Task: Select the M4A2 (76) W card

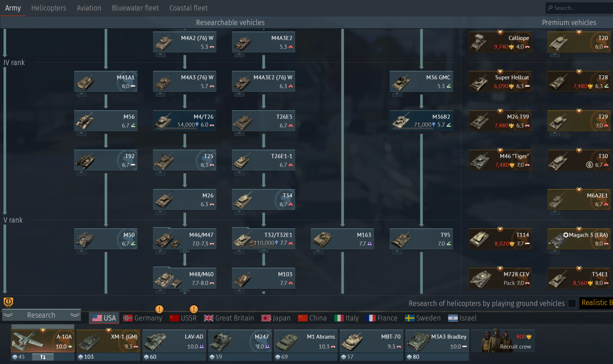Action: 184,42
